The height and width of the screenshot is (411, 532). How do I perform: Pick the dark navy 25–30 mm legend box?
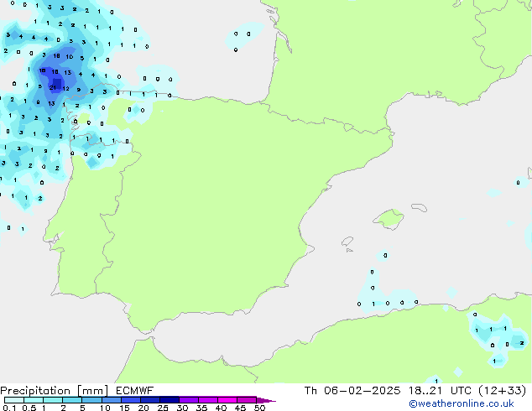tap(169, 400)
